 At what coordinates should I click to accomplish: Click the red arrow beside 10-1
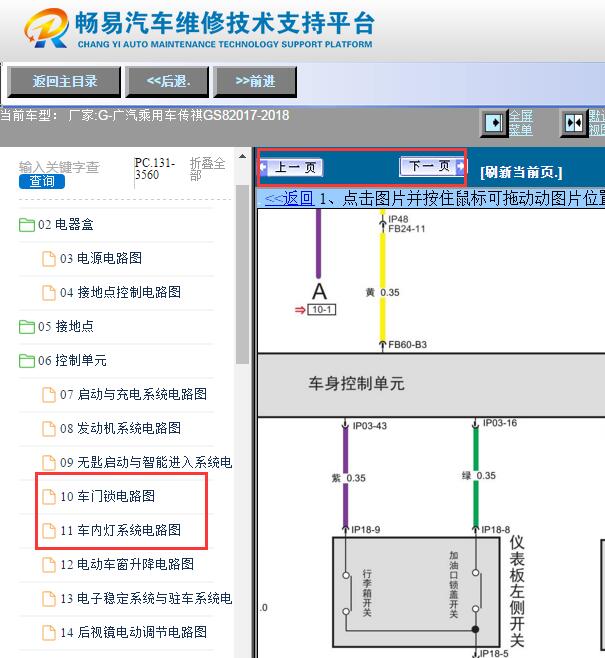(300, 310)
